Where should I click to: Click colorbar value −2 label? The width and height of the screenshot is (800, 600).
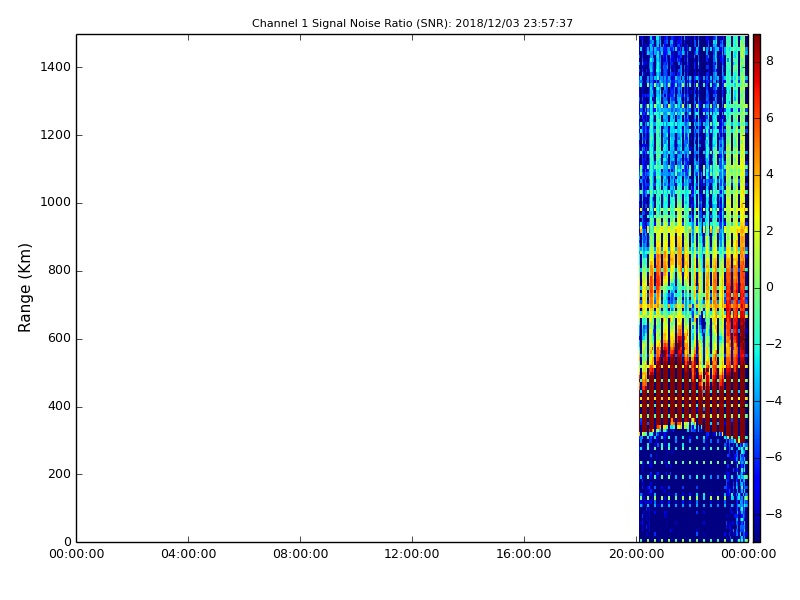774,344
